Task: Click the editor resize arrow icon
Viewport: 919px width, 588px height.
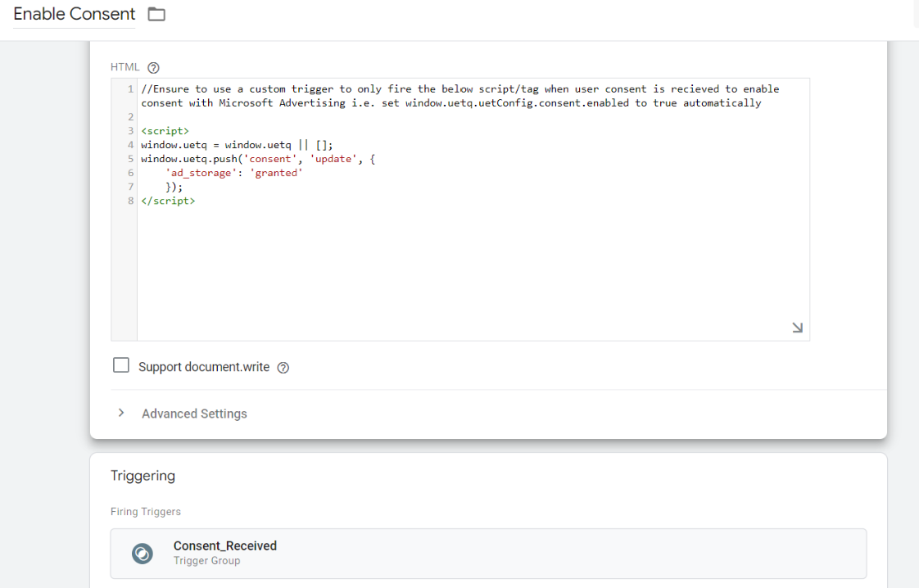Action: pos(797,328)
